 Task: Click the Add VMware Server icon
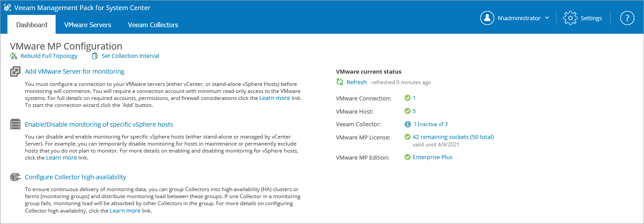point(15,71)
